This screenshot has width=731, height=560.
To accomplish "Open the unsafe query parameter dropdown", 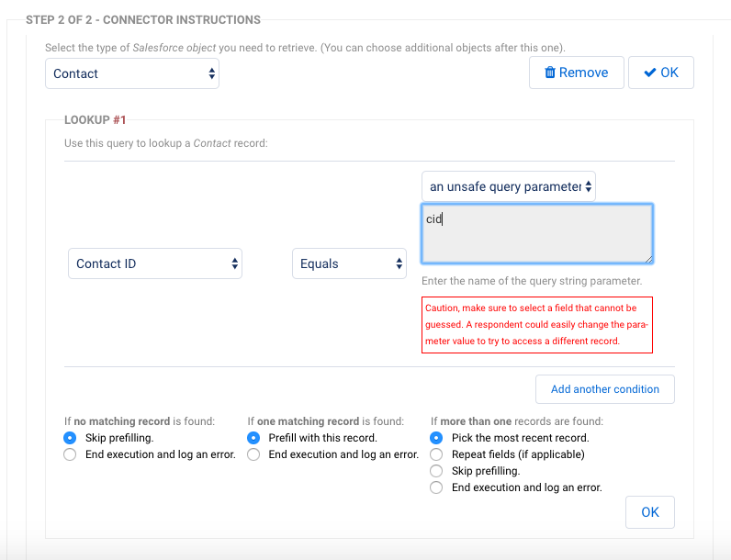I will click(509, 186).
